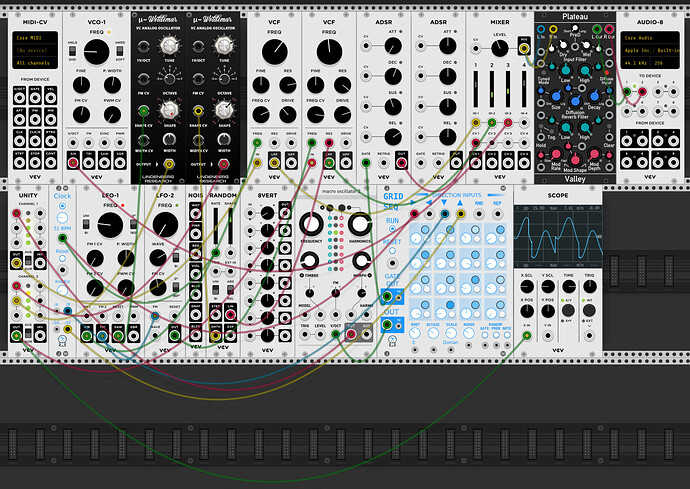This screenshot has height=489, width=690.
Task: Click the HPF output jack on the left VCF
Action: coord(291,163)
